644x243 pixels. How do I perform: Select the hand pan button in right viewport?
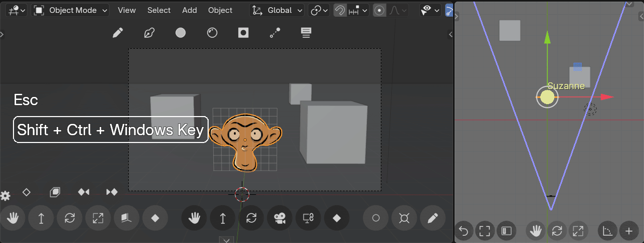pos(536,231)
